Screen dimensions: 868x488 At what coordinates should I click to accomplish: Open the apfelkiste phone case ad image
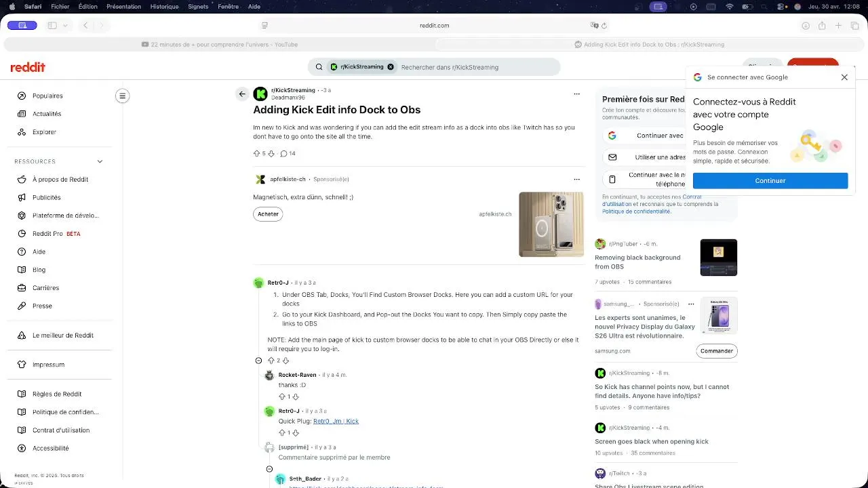[551, 224]
